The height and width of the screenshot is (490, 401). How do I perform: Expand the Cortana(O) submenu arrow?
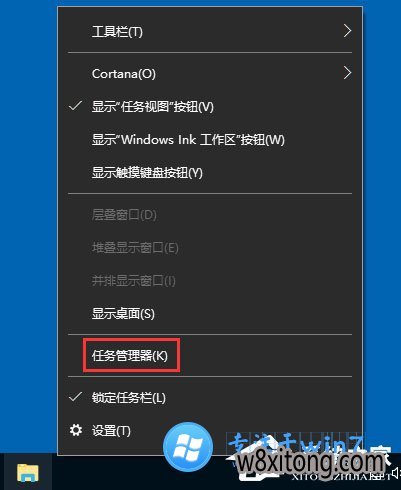tap(347, 73)
